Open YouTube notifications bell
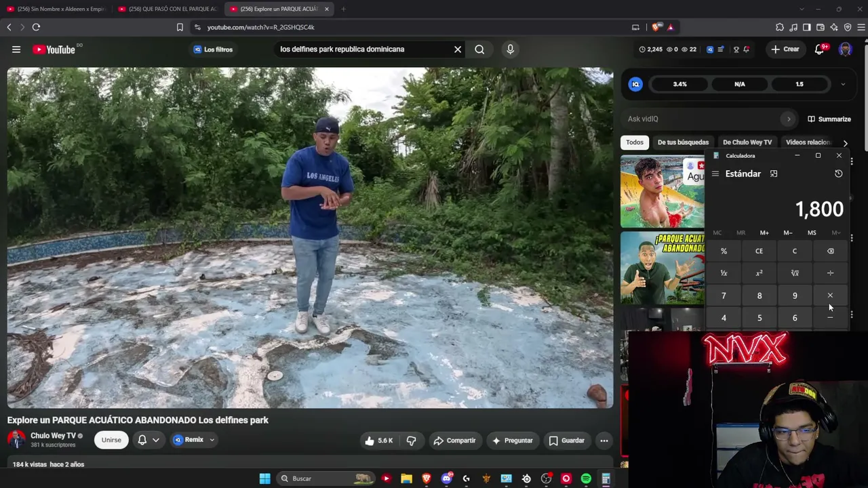Screen dimensions: 868x488 click(819, 49)
